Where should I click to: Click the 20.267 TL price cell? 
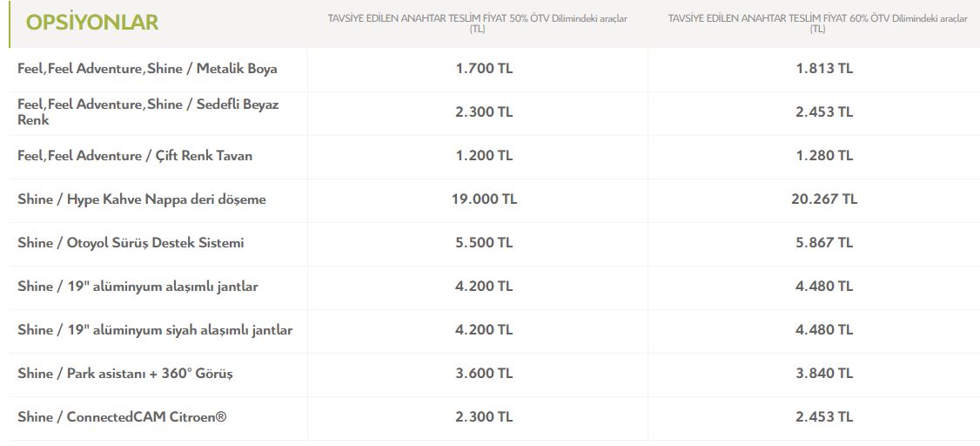coord(824,199)
